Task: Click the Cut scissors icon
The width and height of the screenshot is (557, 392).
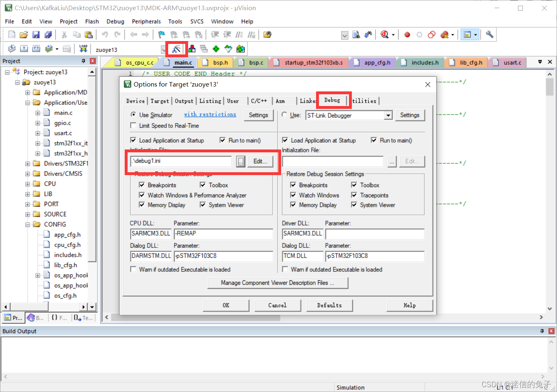Action: 64,35
